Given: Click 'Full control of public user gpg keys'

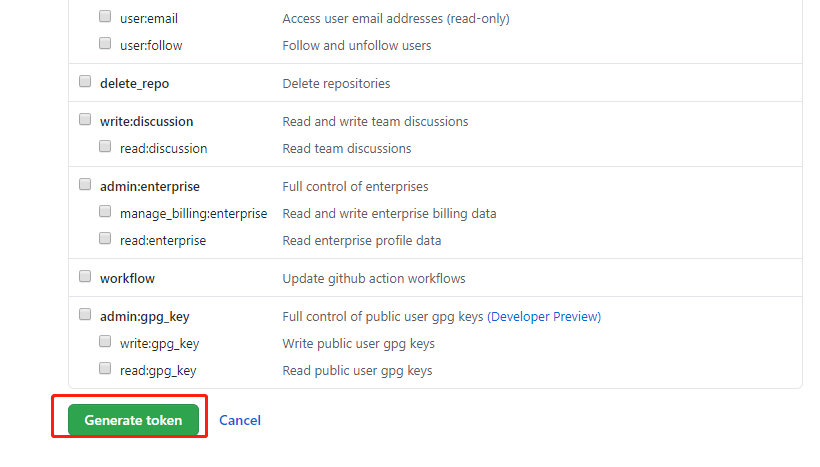Looking at the screenshot, I should tap(382, 317).
